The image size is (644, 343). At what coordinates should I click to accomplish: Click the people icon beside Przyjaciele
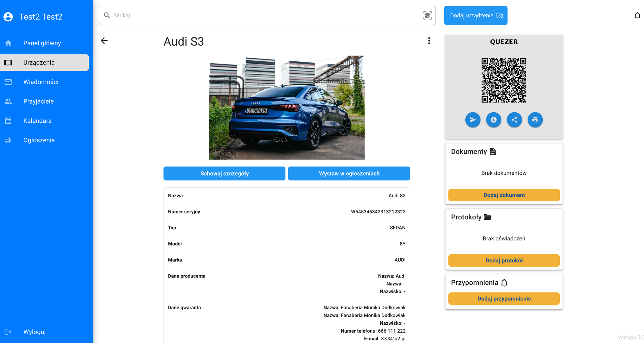click(x=8, y=101)
